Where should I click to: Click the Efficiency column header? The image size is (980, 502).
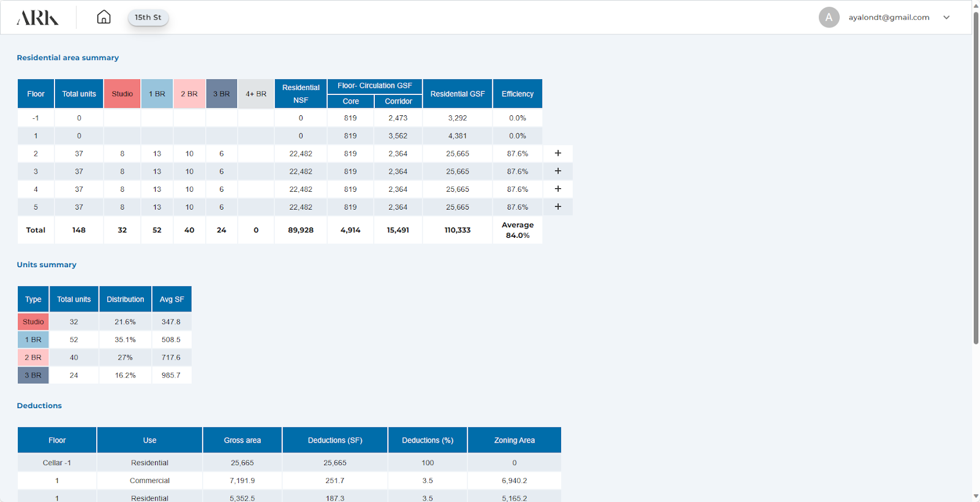point(517,94)
